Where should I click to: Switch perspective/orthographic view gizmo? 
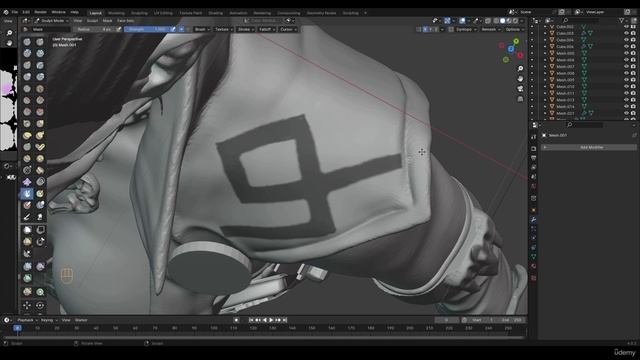tap(520, 99)
